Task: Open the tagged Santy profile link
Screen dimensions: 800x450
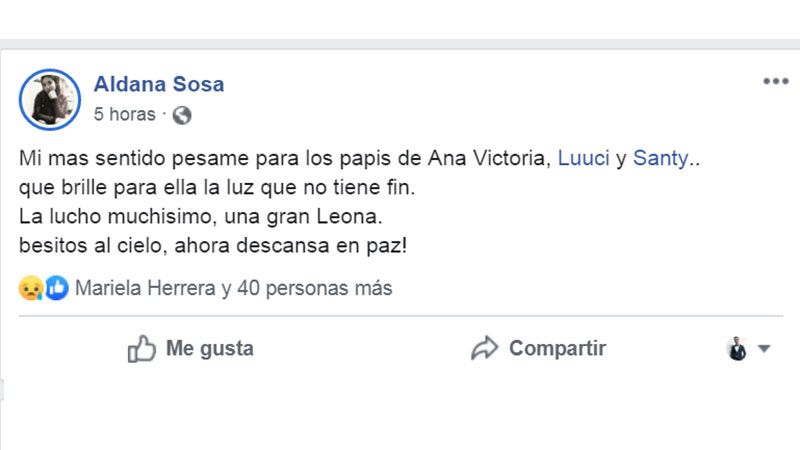Action: pyautogui.click(x=660, y=159)
